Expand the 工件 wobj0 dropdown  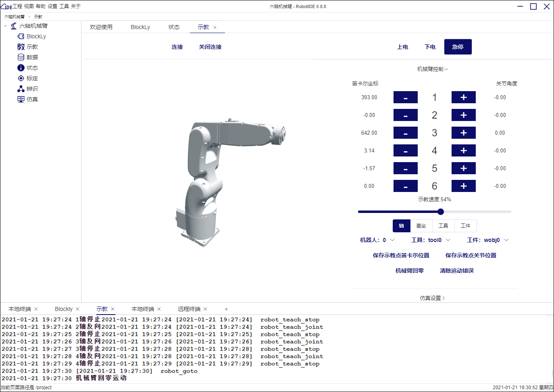[487, 240]
